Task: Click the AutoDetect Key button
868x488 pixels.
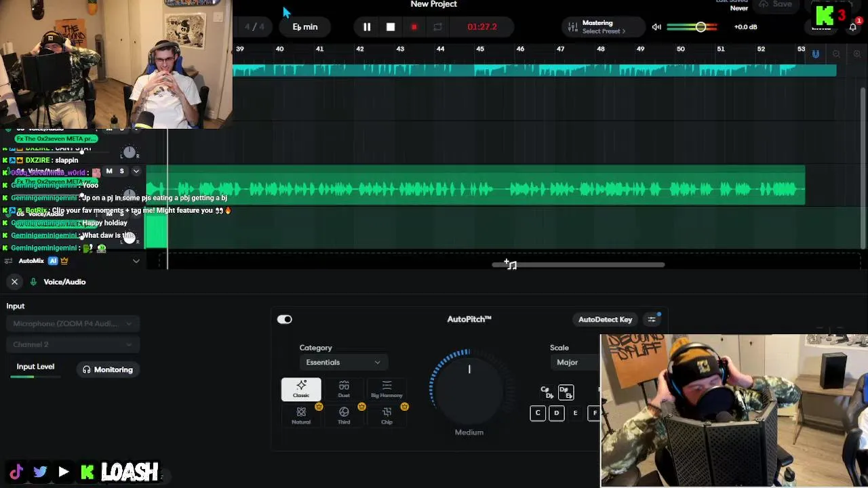Action: click(605, 319)
